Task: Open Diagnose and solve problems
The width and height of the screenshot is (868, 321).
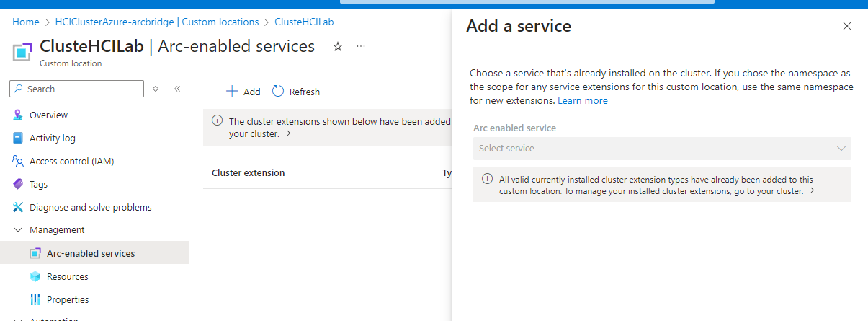Action: point(91,207)
